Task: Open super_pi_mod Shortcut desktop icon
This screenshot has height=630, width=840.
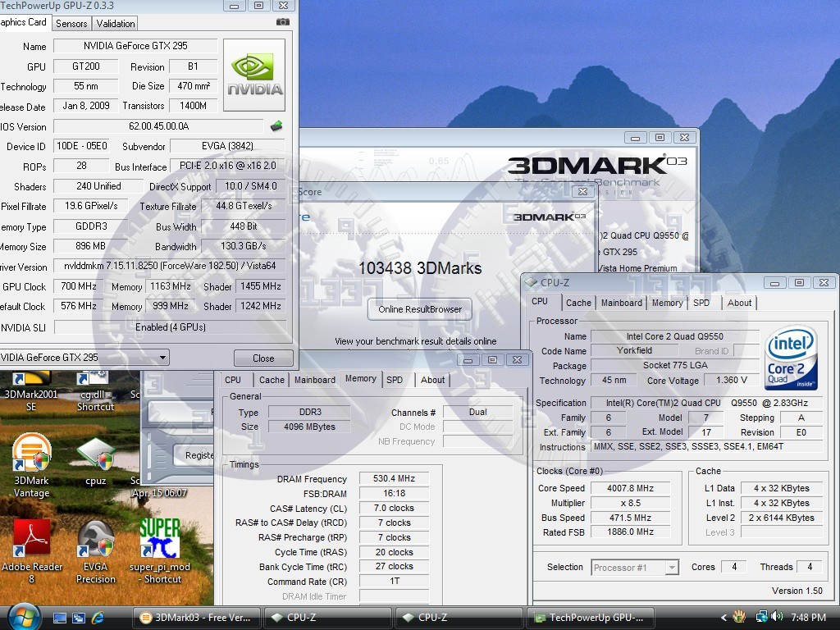Action: 160,552
